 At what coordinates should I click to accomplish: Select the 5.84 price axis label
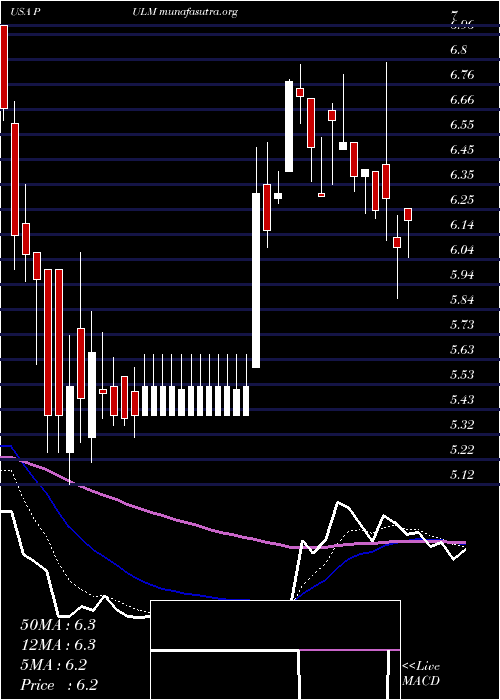point(462,300)
